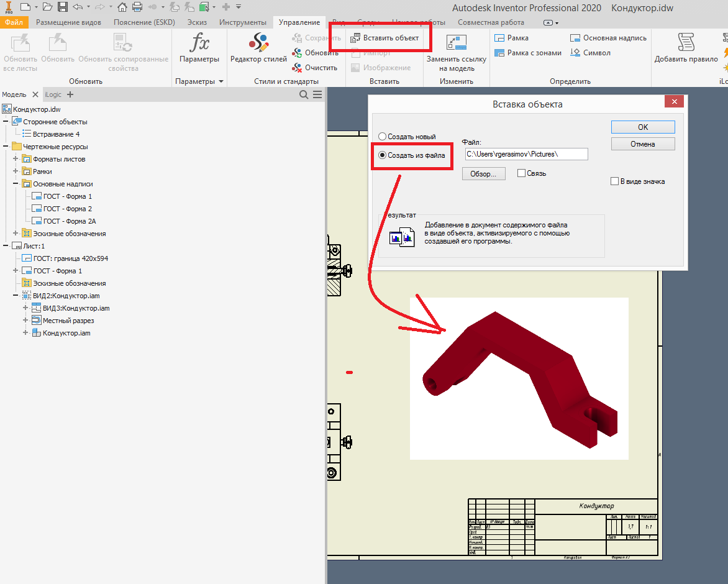Switch to Размещение видов tab
The height and width of the screenshot is (584, 728).
click(68, 22)
